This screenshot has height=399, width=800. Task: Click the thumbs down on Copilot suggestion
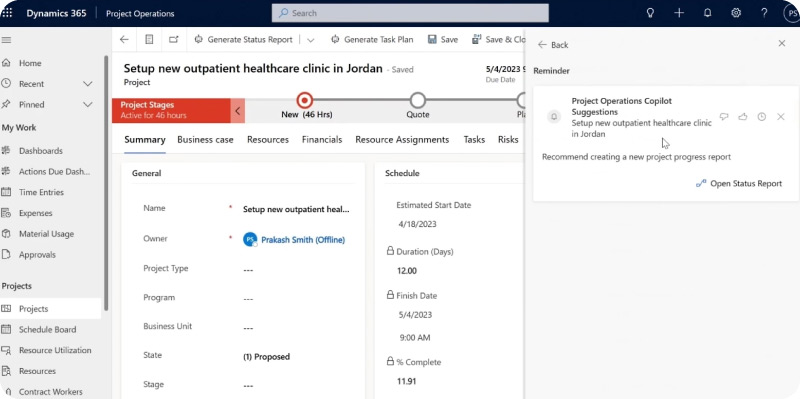click(x=723, y=117)
